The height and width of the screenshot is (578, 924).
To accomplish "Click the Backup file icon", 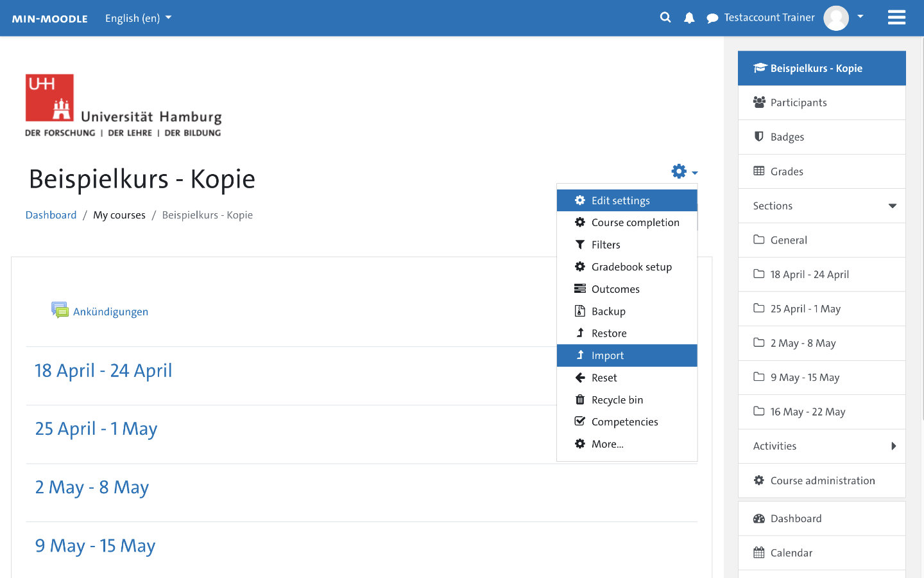I will (x=580, y=311).
